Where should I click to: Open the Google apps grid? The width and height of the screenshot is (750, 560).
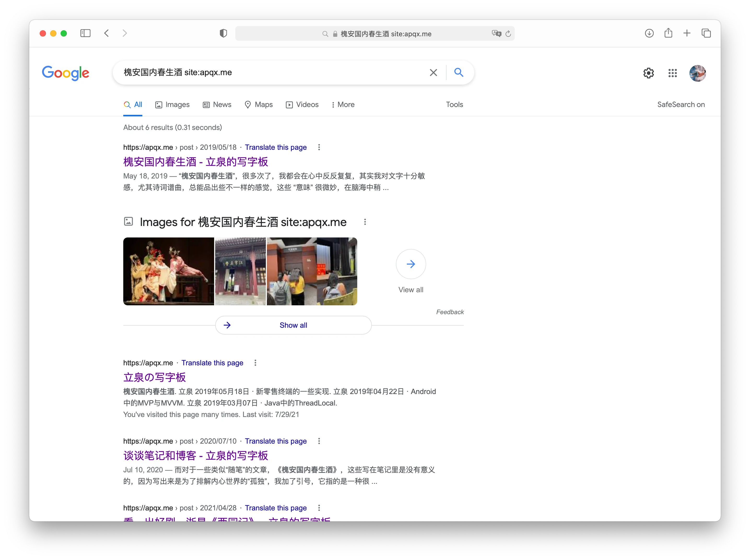tap(672, 73)
